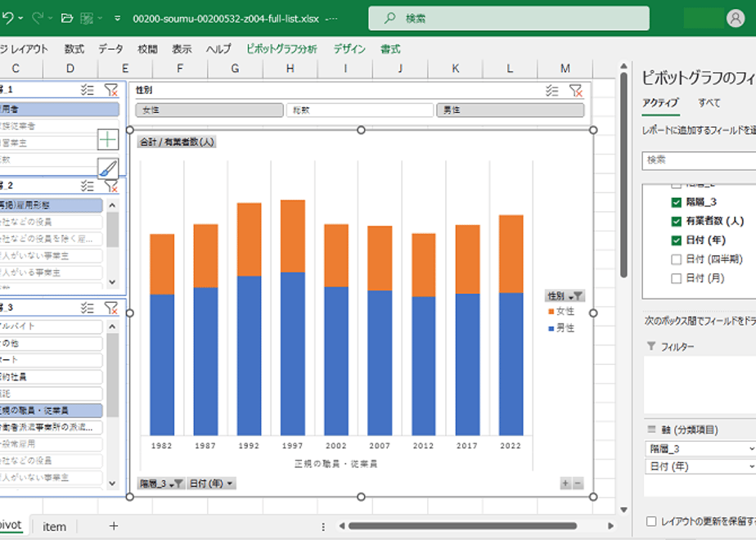Click the slicer _2 list scroll-down arrow
The width and height of the screenshot is (756, 540).
click(x=112, y=282)
